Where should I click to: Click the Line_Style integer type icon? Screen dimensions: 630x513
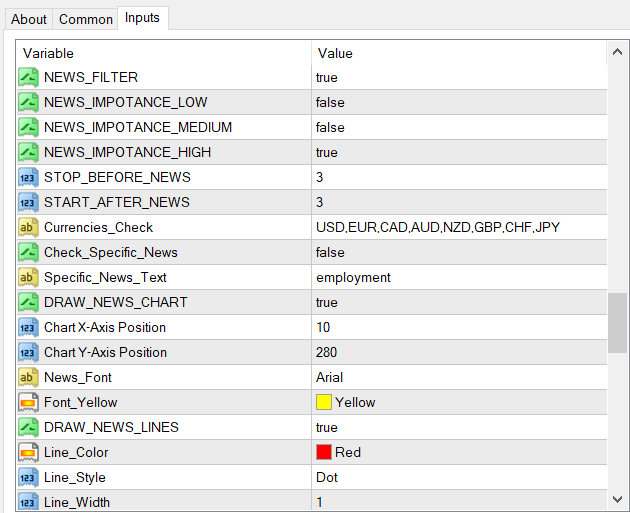pyautogui.click(x=28, y=477)
